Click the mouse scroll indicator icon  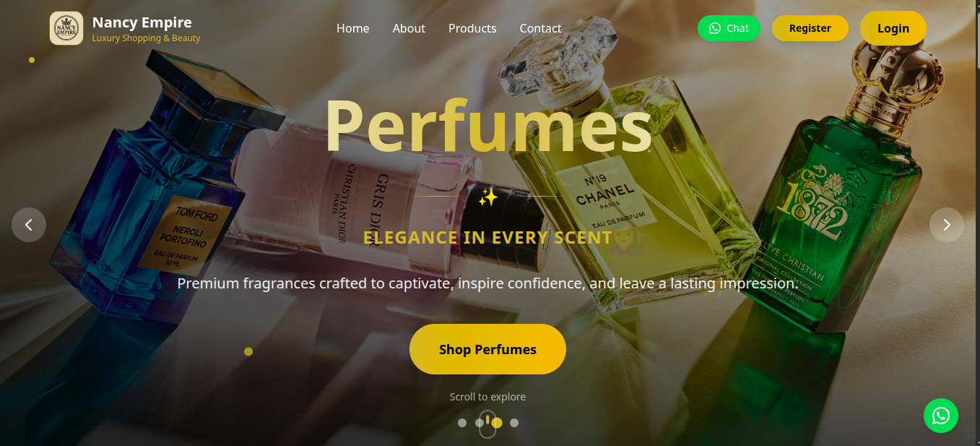488,424
